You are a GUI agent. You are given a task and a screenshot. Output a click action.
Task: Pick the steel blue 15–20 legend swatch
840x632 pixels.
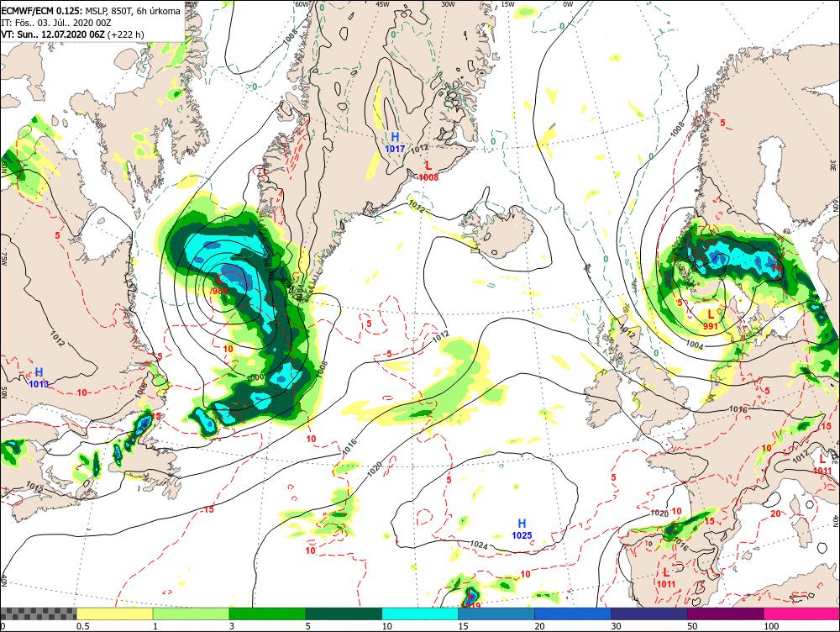coord(496,614)
